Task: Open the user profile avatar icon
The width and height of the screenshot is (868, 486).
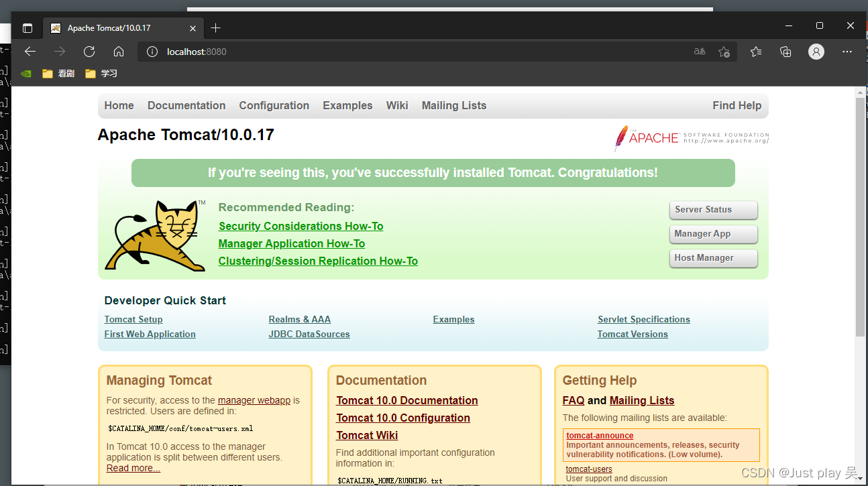Action: (x=816, y=52)
